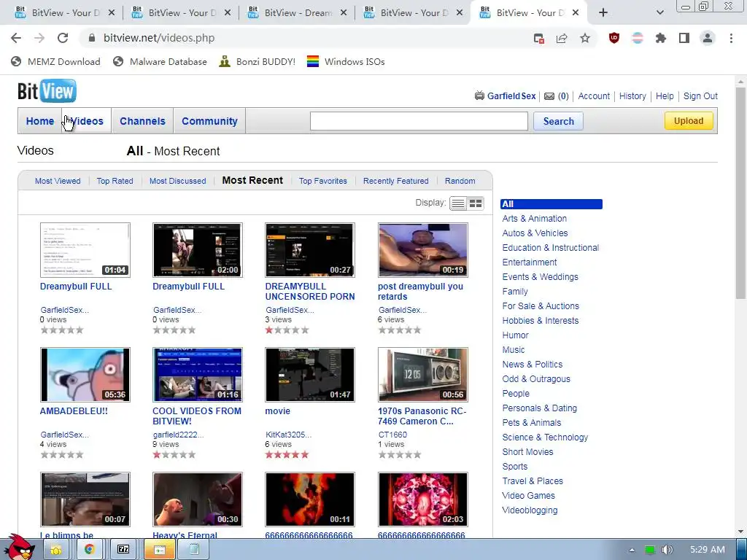Image resolution: width=747 pixels, height=560 pixels.
Task: Switch to grid display view
Action: point(476,203)
